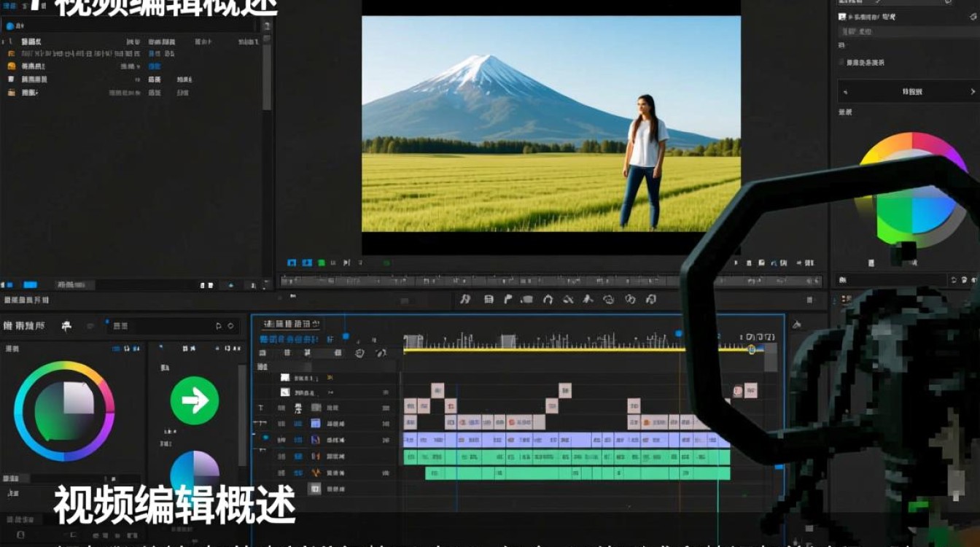Select the upper green clip track in timeline
This screenshot has width=980, height=547.
point(566,457)
